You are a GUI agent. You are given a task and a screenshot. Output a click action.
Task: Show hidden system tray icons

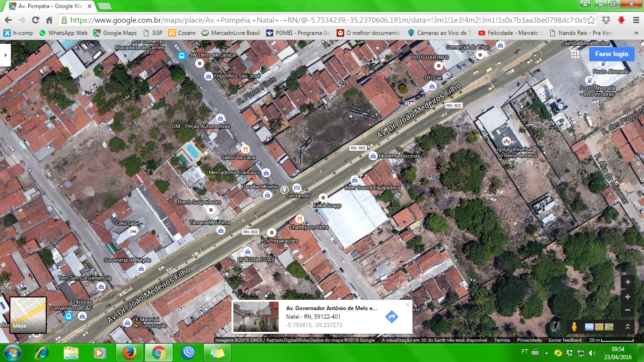[546, 353]
